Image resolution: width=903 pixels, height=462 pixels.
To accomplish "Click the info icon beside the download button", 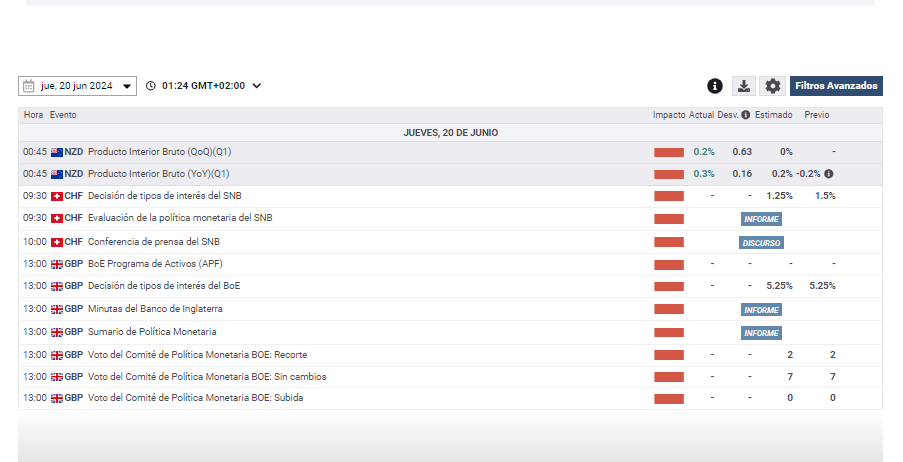I will (x=715, y=86).
